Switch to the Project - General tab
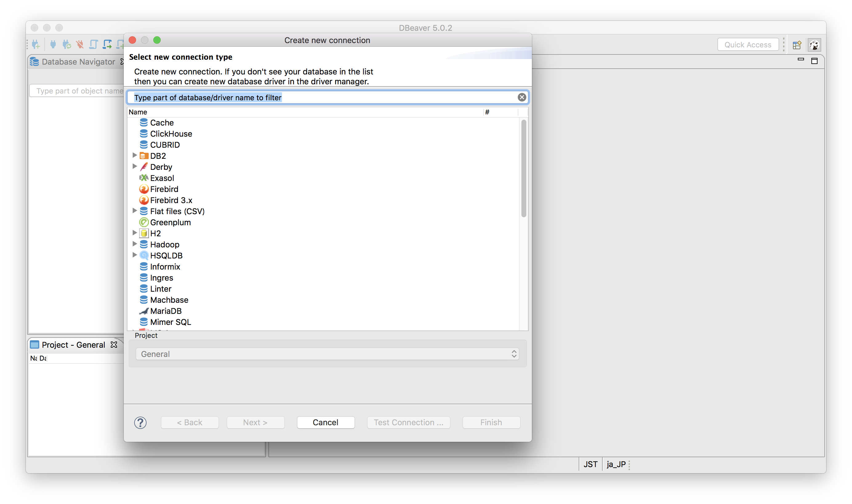Screen dimensions: 852x504 coord(73,345)
